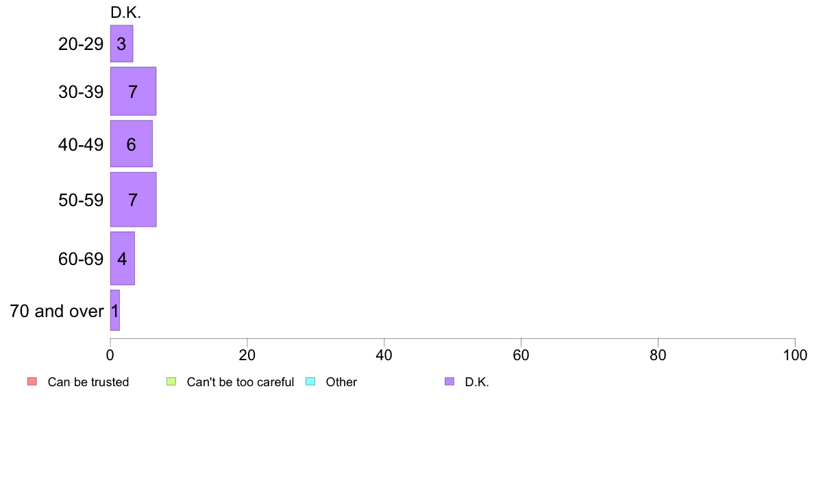
Task: Select the Can be trusted legend label
Action: point(88,382)
